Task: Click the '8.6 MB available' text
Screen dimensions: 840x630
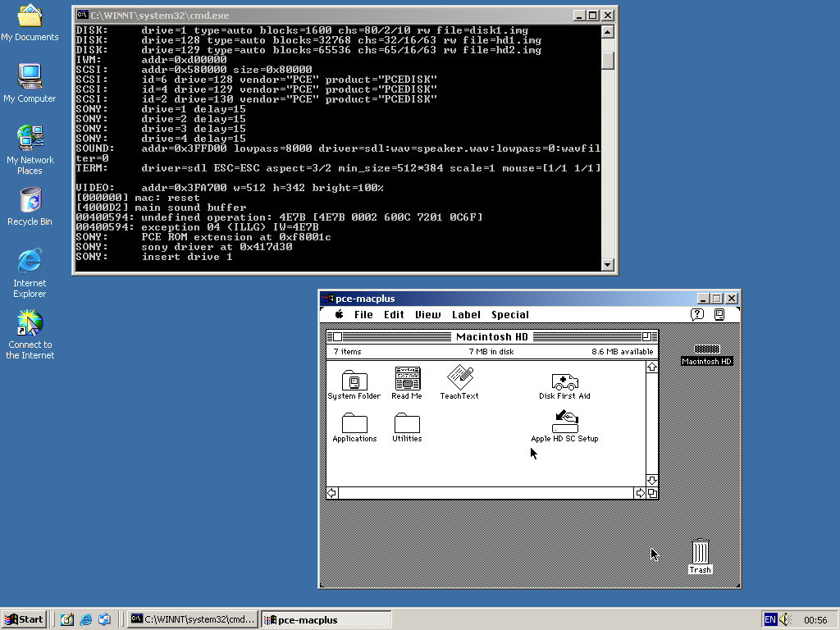Action: (x=623, y=351)
